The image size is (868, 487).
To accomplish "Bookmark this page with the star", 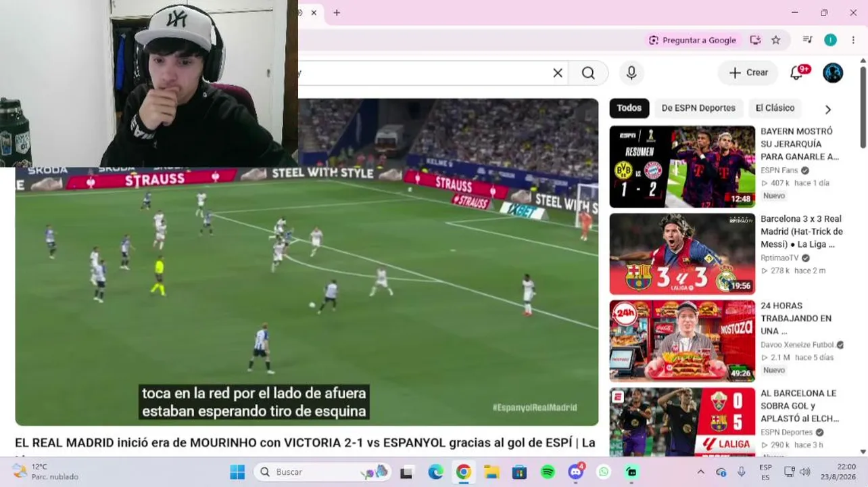I will (776, 41).
